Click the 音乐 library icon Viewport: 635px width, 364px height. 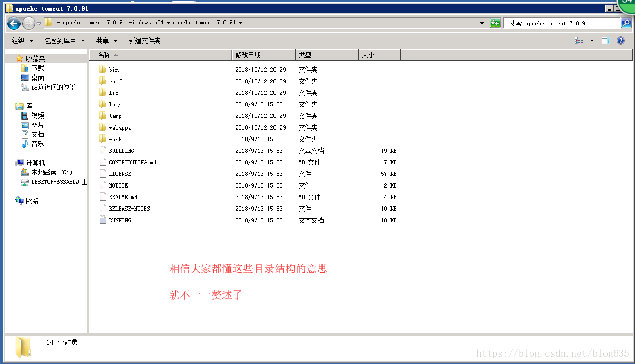pyautogui.click(x=25, y=144)
